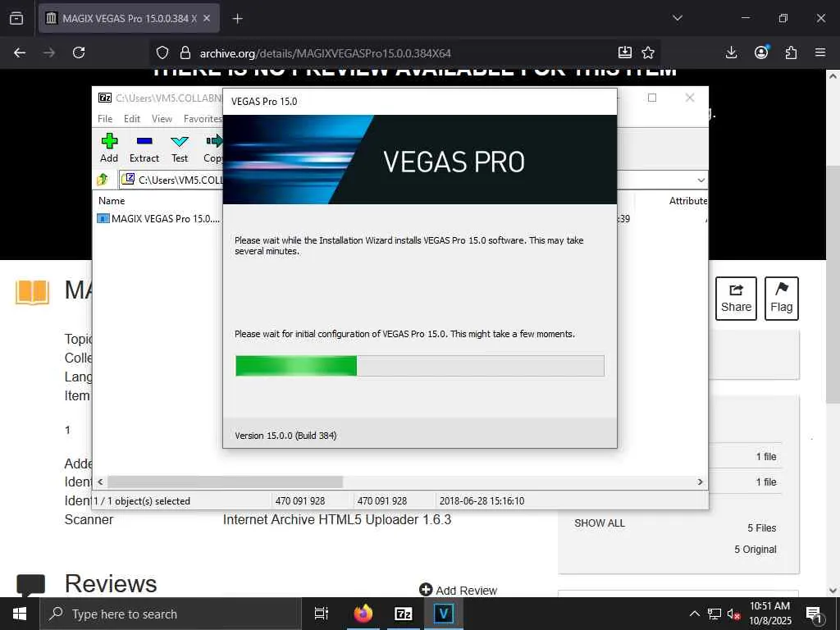Click the Windows taskbar search box
The image size is (840, 630).
pos(171,614)
